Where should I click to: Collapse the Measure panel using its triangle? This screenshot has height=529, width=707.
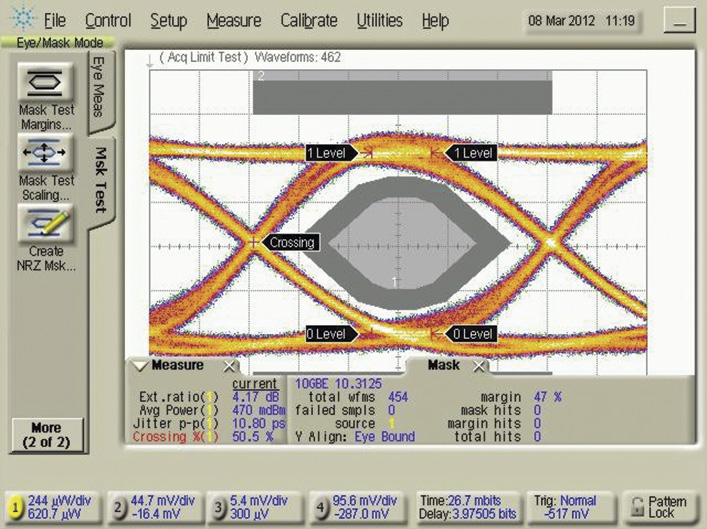pyautogui.click(x=138, y=366)
